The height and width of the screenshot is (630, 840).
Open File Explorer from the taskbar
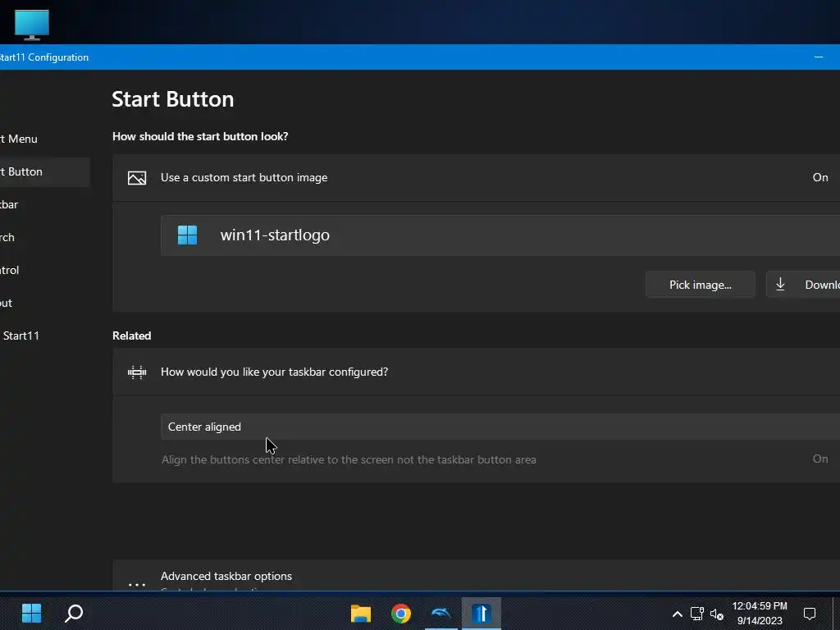(x=361, y=614)
